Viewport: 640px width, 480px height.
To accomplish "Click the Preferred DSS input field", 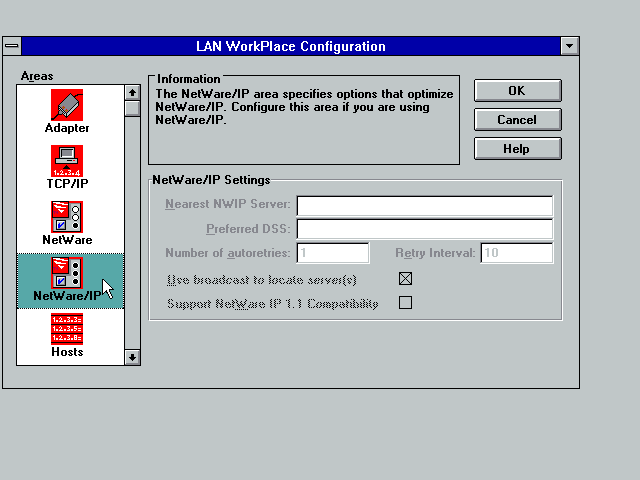I will pyautogui.click(x=425, y=229).
